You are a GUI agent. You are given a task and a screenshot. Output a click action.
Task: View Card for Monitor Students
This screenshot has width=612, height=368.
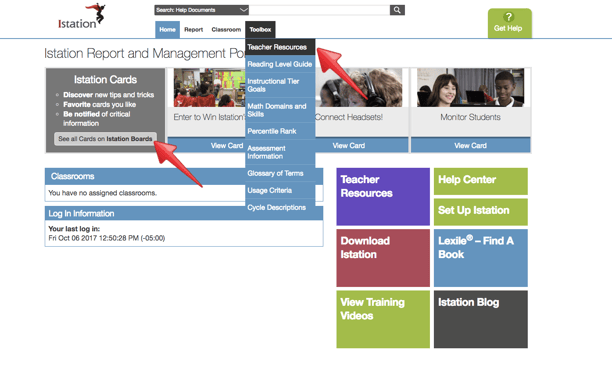pos(470,146)
